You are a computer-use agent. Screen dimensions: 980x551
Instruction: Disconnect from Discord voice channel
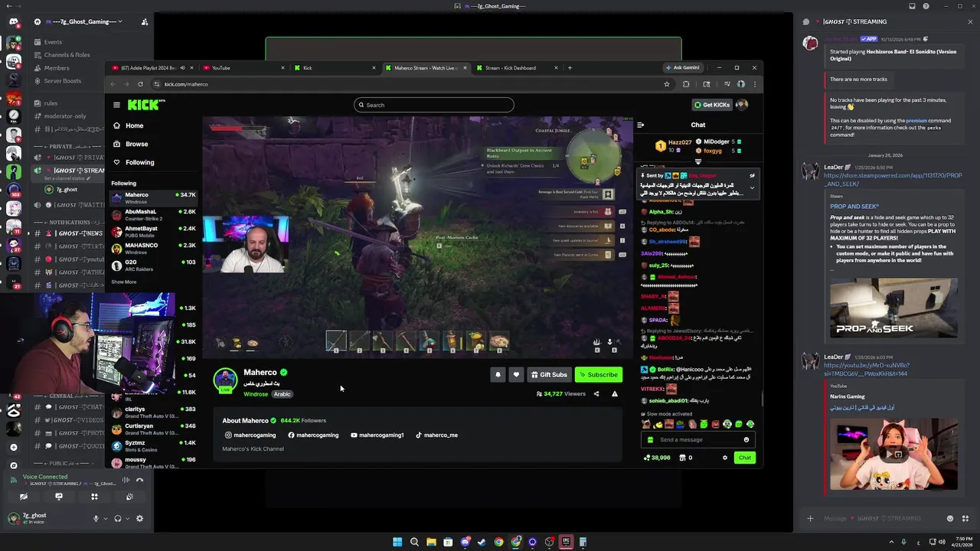[139, 481]
